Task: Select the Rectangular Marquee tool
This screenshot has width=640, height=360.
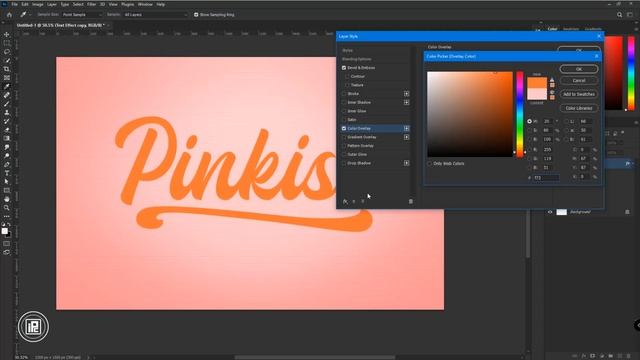Action: click(x=7, y=43)
